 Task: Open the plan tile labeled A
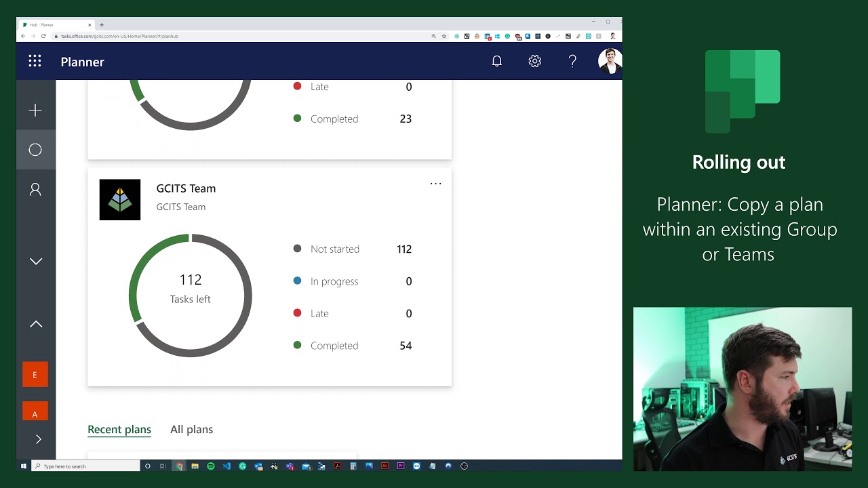click(x=35, y=411)
